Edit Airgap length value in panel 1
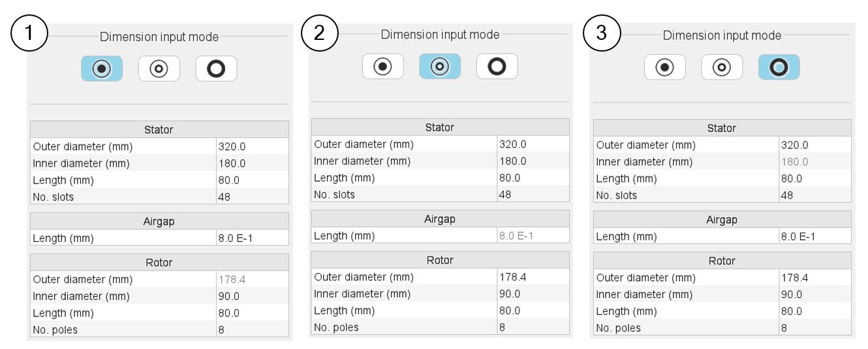Image resolution: width=868 pixels, height=349 pixels. pyautogui.click(x=252, y=239)
